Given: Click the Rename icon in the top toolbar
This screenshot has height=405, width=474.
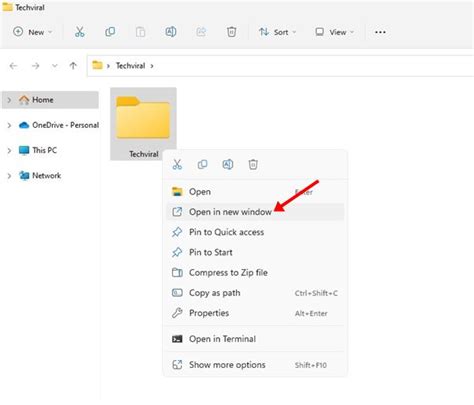Looking at the screenshot, I should click(171, 32).
